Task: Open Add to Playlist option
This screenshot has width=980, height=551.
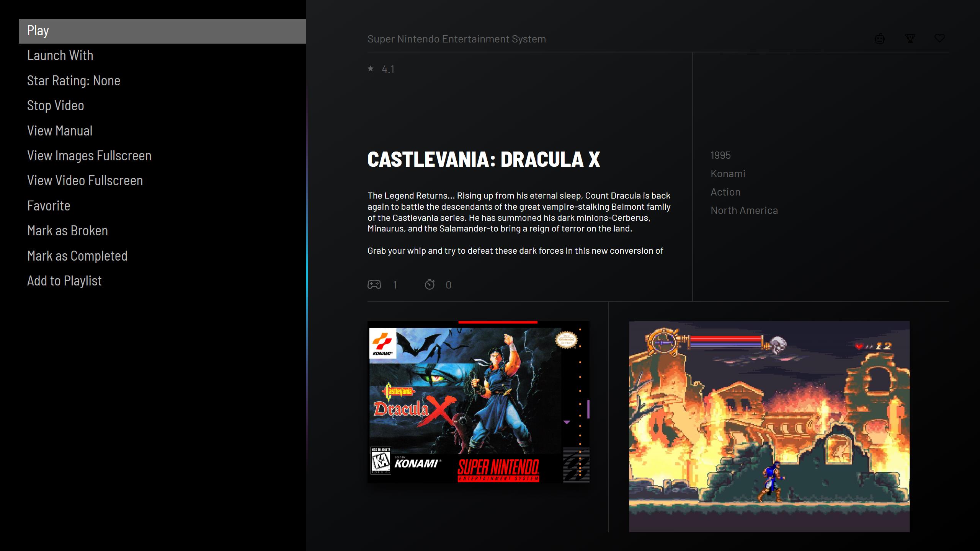Action: click(x=64, y=281)
